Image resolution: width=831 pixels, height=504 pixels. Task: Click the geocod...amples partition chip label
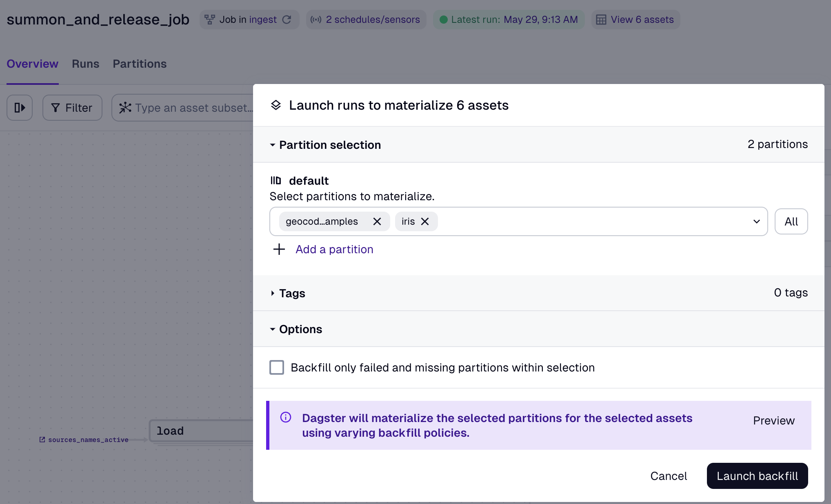322,221
